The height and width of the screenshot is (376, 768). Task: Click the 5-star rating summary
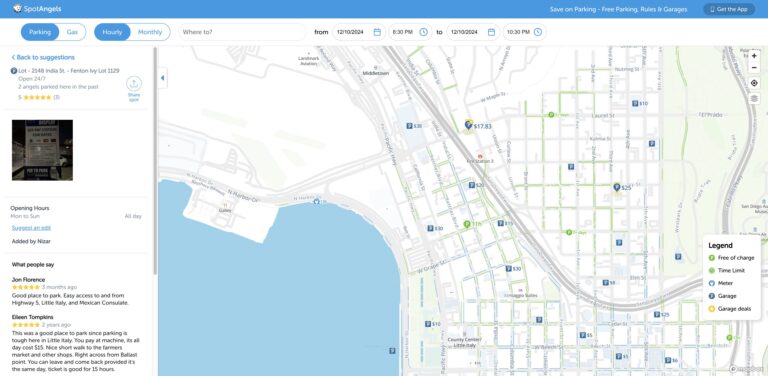39,97
